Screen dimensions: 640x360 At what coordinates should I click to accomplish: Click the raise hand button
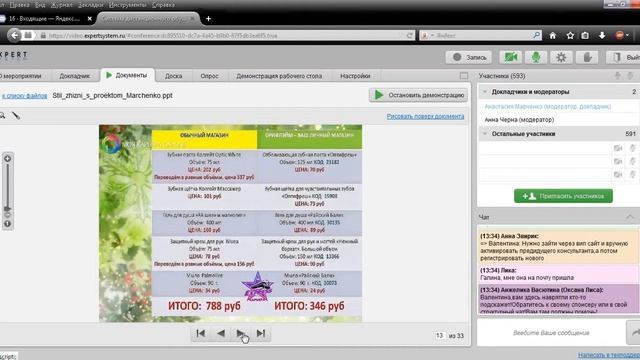click(x=587, y=57)
